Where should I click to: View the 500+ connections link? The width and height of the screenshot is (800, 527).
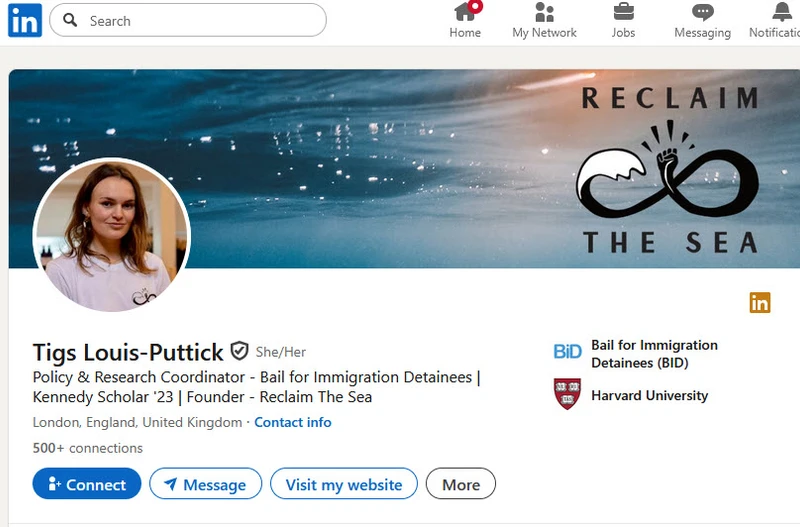(x=88, y=448)
